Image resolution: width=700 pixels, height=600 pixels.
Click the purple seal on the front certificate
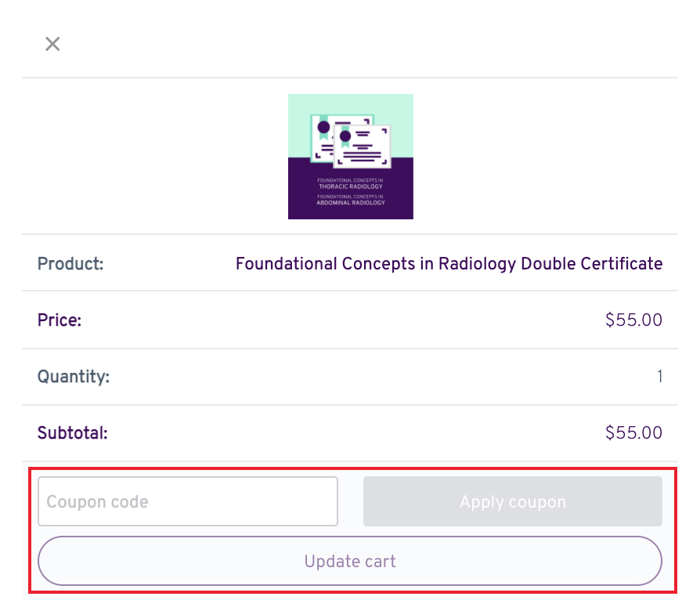point(345,136)
